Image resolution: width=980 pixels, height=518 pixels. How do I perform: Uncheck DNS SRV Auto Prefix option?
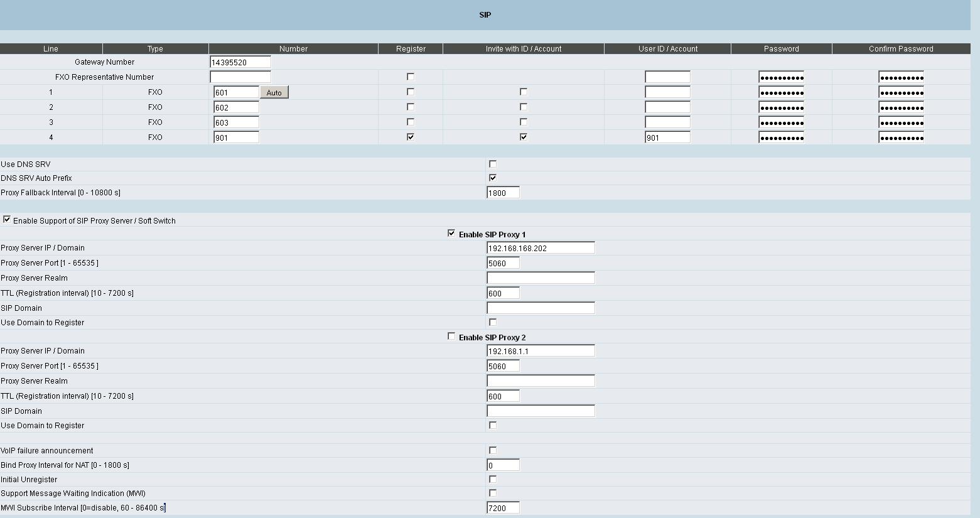pyautogui.click(x=493, y=178)
